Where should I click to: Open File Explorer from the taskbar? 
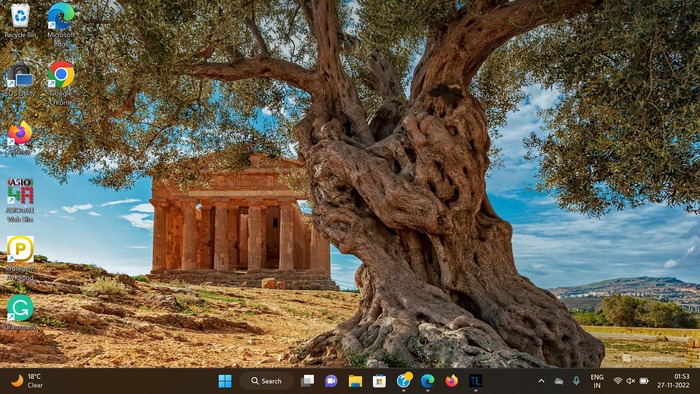[x=355, y=381]
